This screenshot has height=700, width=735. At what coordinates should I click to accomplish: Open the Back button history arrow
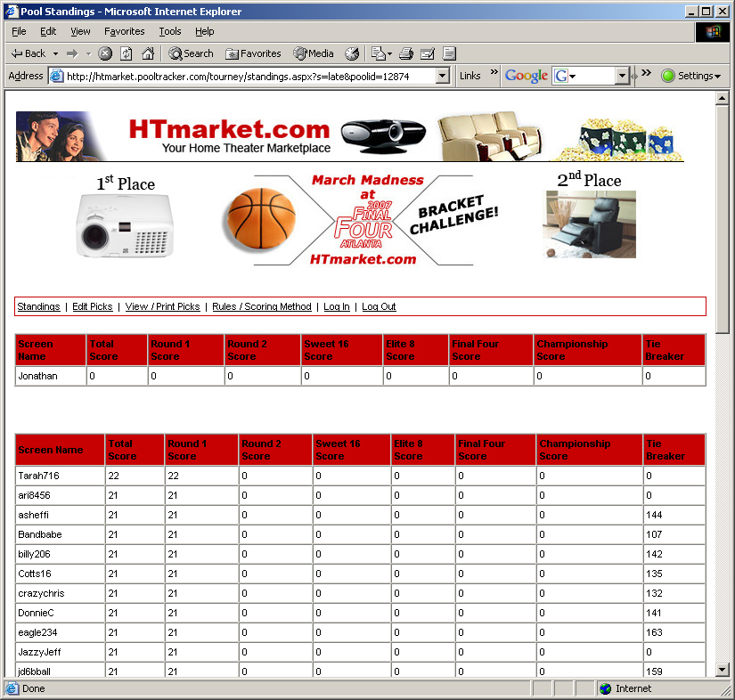click(55, 53)
